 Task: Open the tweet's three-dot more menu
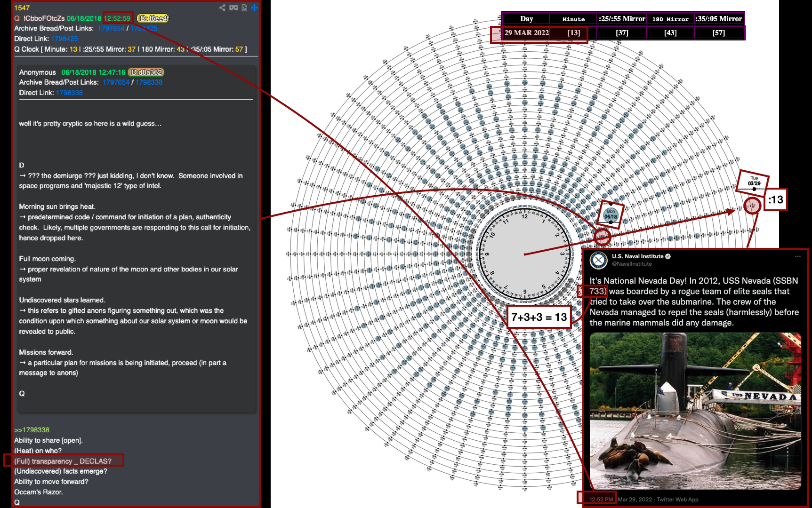pyautogui.click(x=797, y=256)
